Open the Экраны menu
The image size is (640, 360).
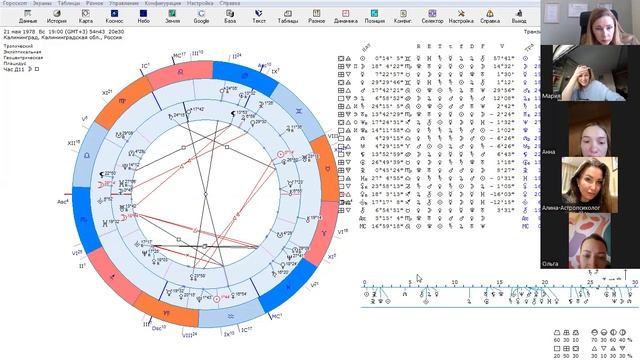tap(42, 3)
